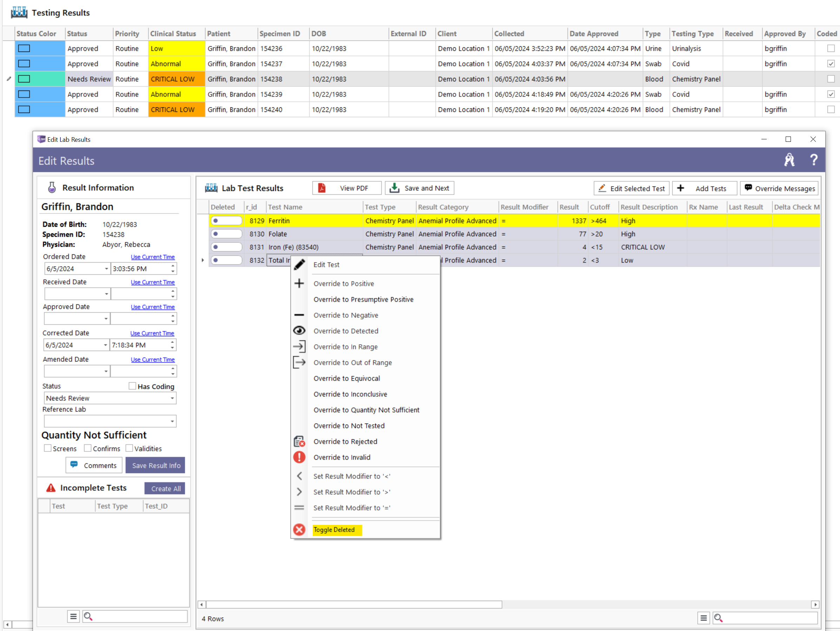
Task: Click the eye icon for Override to Detected
Action: click(x=299, y=331)
